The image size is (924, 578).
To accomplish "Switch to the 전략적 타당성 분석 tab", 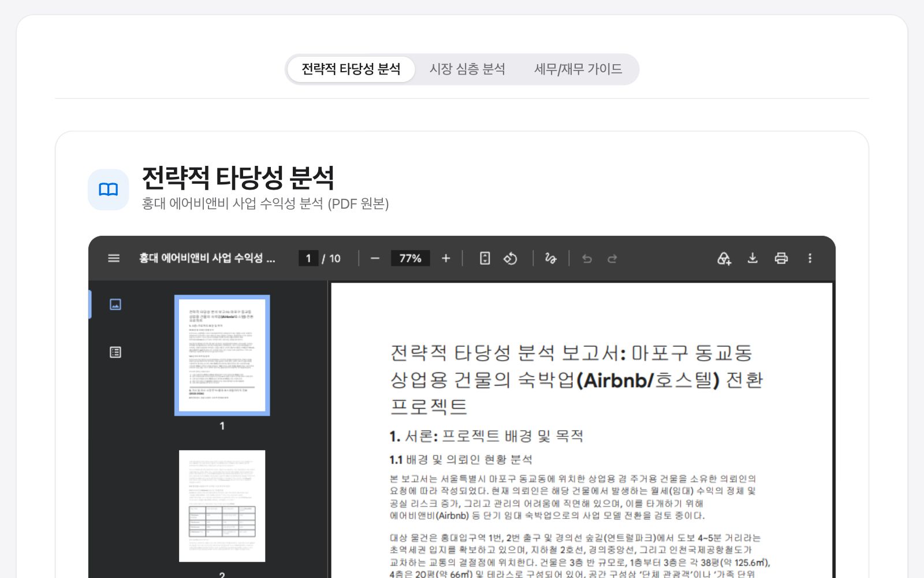I will pos(351,69).
